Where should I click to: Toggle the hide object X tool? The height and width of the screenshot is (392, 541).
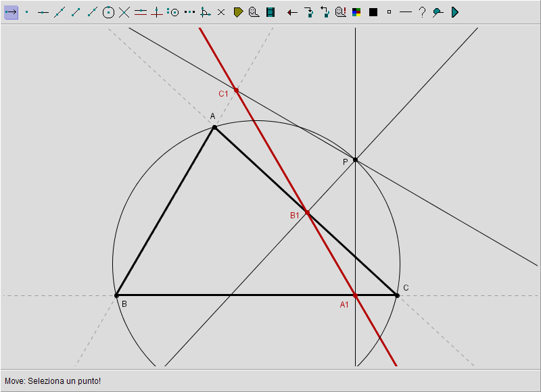pos(221,12)
